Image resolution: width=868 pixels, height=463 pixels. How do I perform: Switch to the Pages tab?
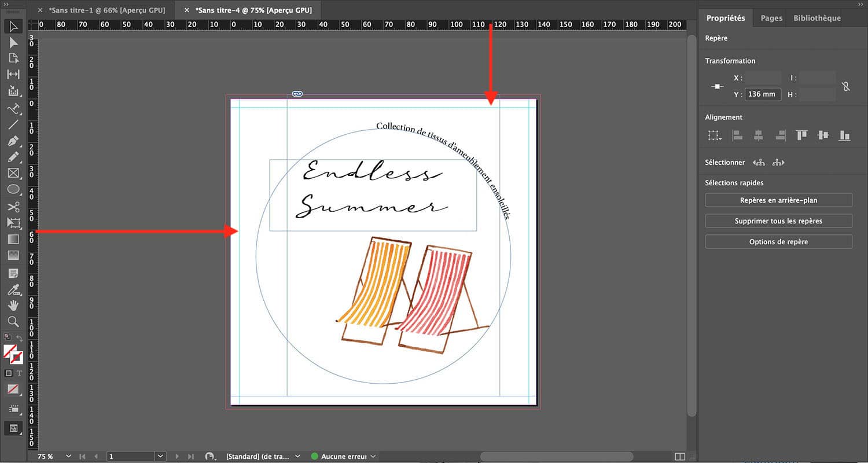pos(770,18)
